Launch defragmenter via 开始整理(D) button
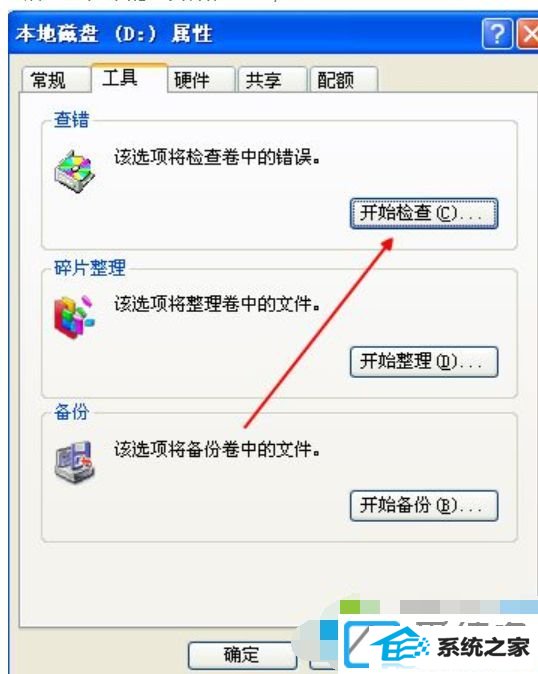The width and height of the screenshot is (538, 674). [x=424, y=362]
